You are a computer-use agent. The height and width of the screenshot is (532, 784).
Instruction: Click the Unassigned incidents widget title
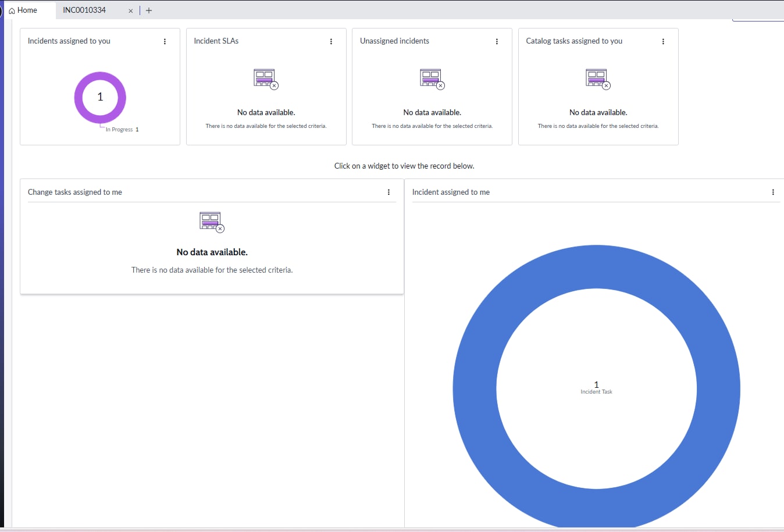[394, 41]
